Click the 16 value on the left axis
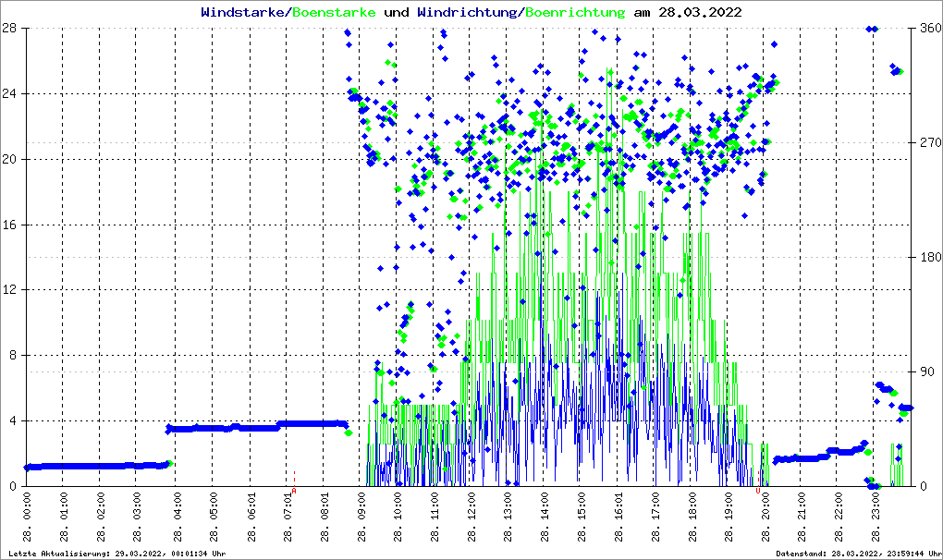Image resolution: width=943 pixels, height=560 pixels. click(x=11, y=225)
